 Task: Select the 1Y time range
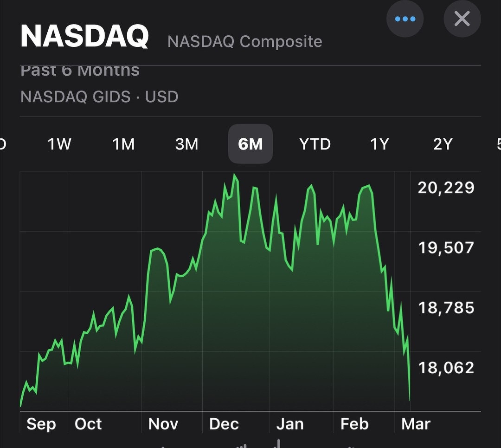click(379, 144)
